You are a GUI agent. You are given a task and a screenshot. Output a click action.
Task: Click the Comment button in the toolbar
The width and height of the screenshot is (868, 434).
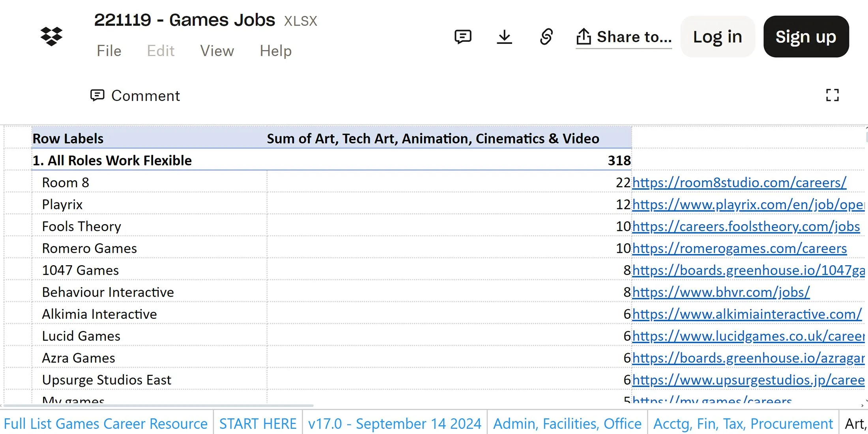click(x=135, y=95)
